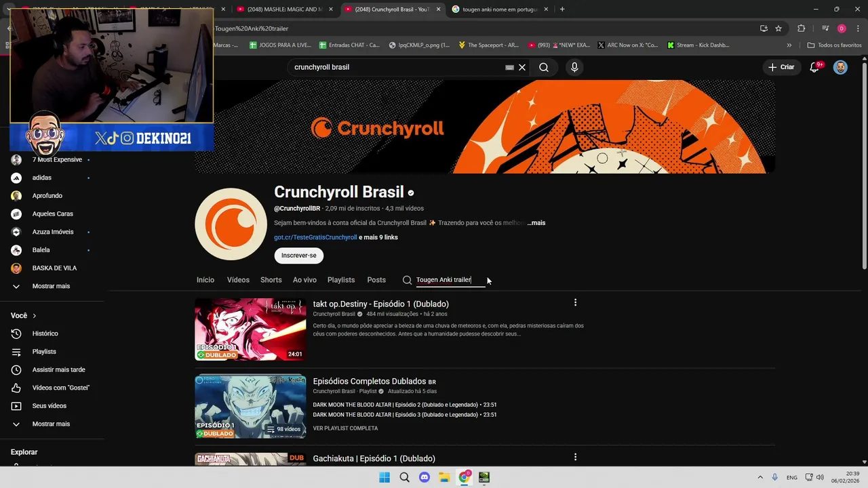Viewport: 868px width, 488px height.
Task: Open the Aqueles Caras subscription
Action: click(x=52, y=213)
